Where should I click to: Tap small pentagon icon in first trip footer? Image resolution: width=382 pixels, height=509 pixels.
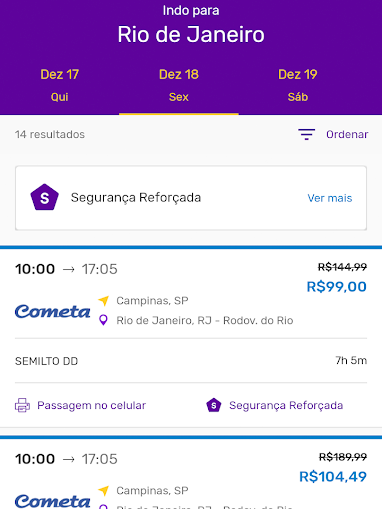[x=214, y=405]
